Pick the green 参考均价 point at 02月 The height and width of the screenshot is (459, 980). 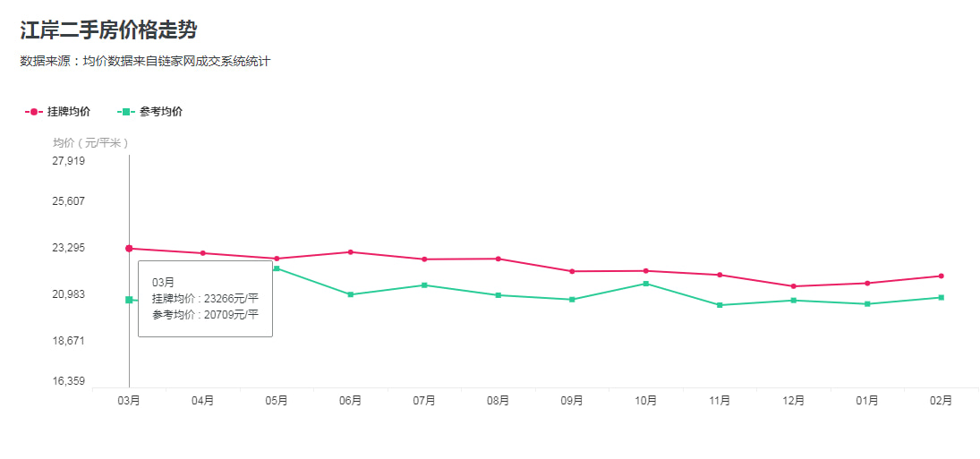pyautogui.click(x=942, y=297)
